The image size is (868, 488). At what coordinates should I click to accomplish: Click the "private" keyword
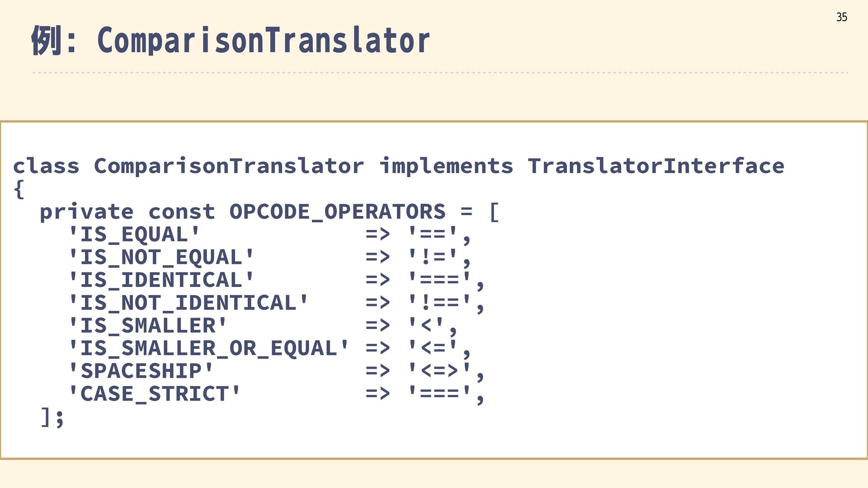click(x=86, y=212)
